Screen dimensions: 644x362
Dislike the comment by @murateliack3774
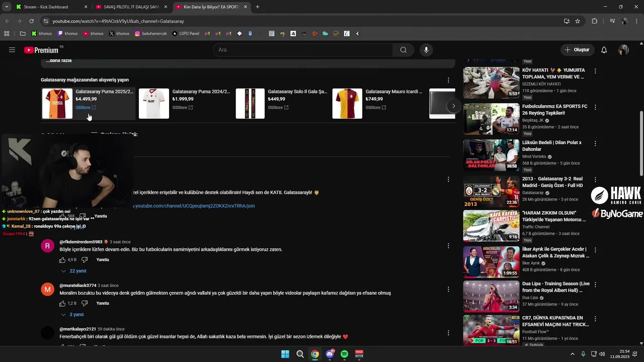tap(85, 303)
